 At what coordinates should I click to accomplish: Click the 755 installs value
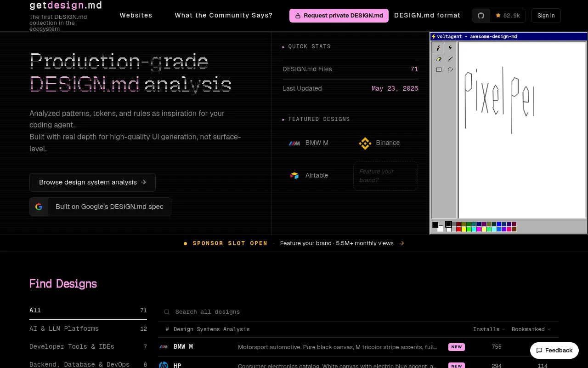point(497,347)
